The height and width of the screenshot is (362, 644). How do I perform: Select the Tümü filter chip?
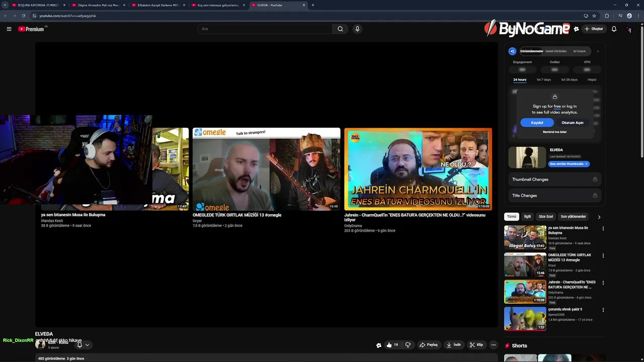[x=512, y=217]
